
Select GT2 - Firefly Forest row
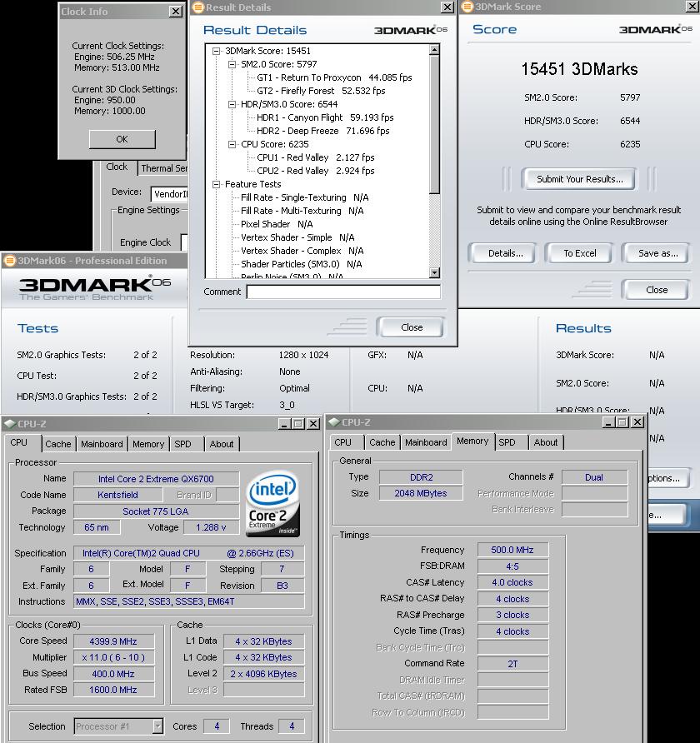coord(321,91)
